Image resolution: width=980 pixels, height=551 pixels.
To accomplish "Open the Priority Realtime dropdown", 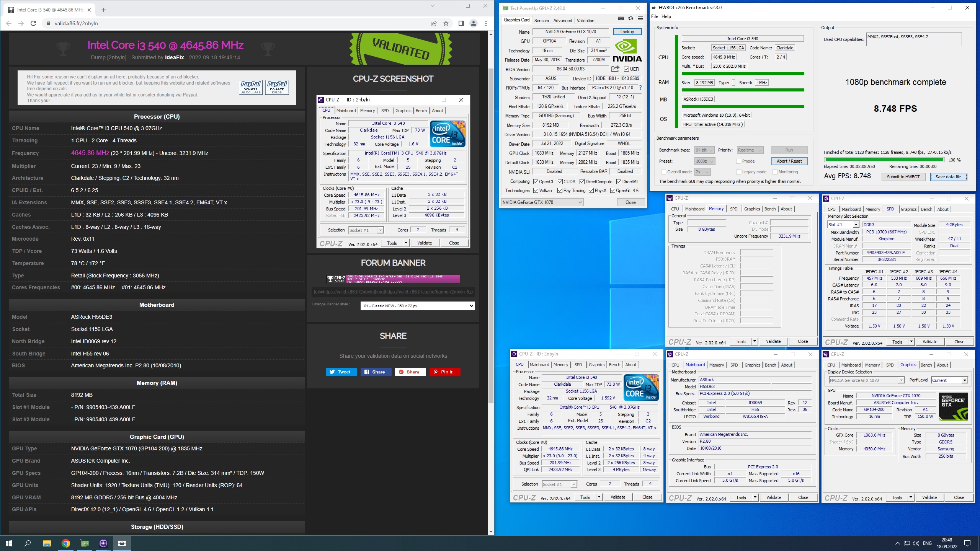I will [x=750, y=150].
